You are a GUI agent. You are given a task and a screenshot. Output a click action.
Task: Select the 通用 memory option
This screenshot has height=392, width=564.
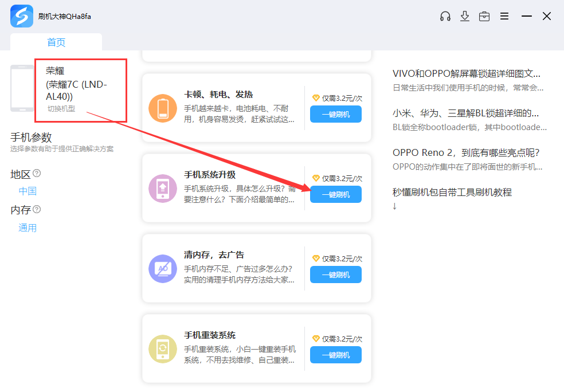[28, 228]
